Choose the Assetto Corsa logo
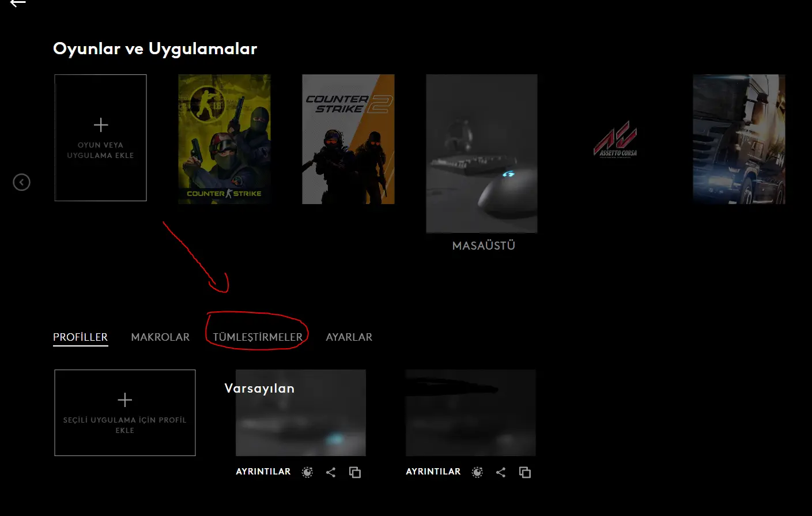This screenshot has height=516, width=812. (x=615, y=140)
